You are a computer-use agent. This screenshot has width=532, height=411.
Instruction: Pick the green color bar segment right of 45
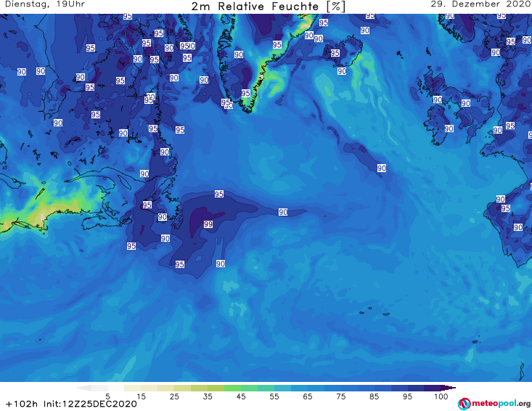coord(249,388)
